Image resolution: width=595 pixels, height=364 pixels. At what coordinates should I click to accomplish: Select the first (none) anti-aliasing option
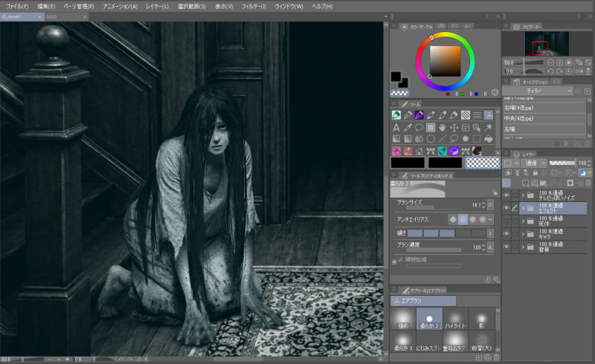tap(453, 220)
